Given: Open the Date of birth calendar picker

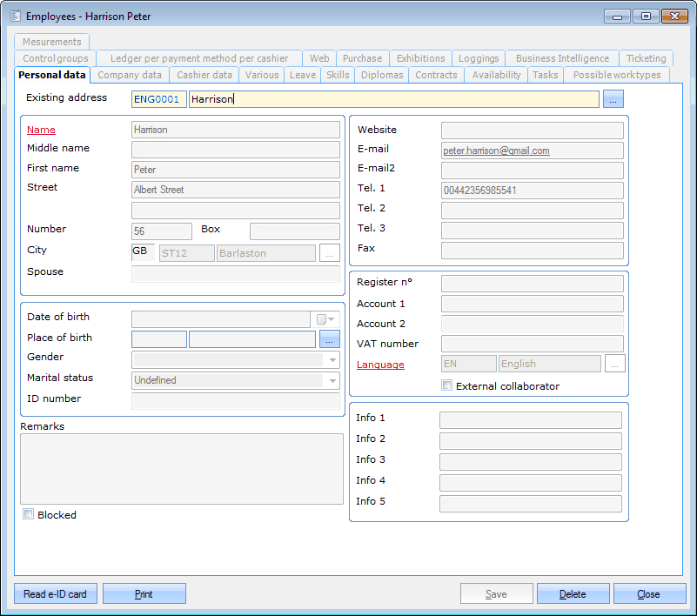Looking at the screenshot, I should point(325,319).
